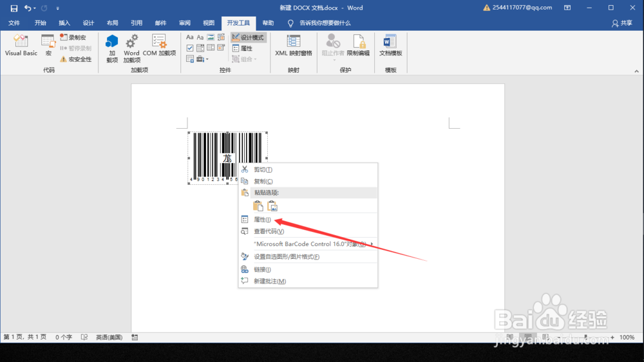Click zoom in plus button

click(612, 338)
